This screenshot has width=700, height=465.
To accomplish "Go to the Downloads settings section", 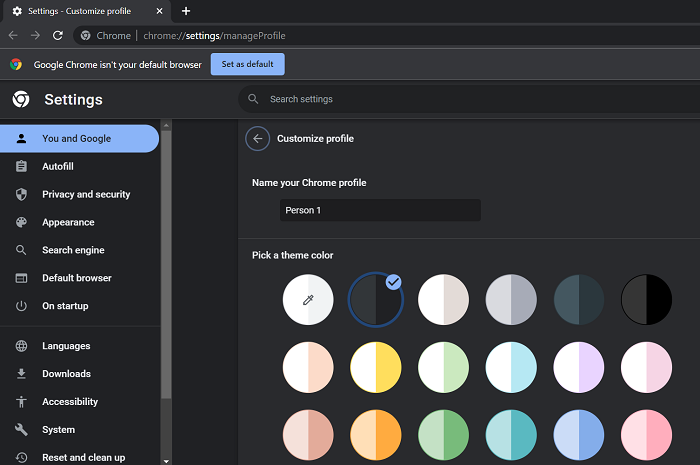I will click(x=66, y=374).
